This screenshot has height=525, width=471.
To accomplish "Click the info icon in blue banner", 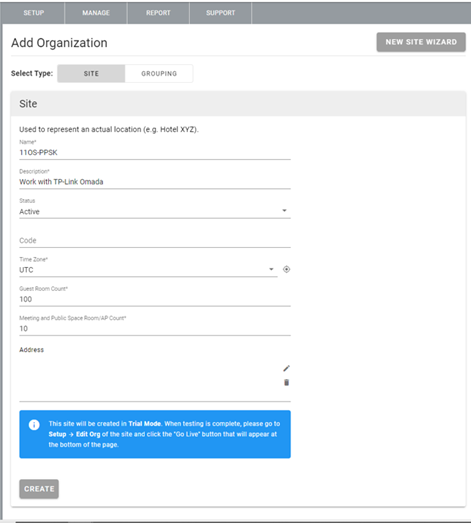I will [34, 425].
